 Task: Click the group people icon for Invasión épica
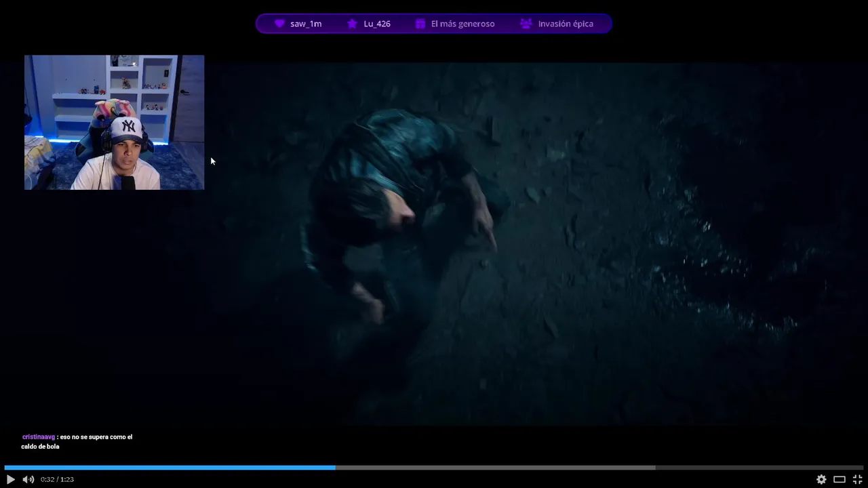526,24
